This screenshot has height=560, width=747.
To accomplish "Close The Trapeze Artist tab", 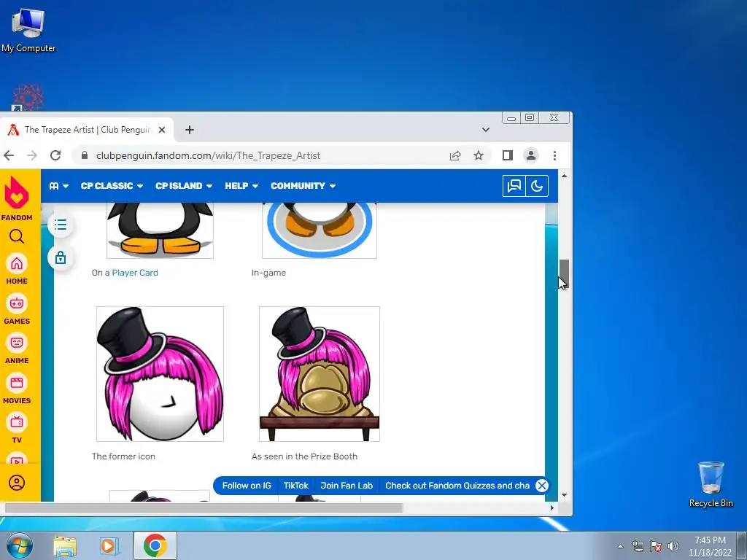I will pyautogui.click(x=162, y=130).
